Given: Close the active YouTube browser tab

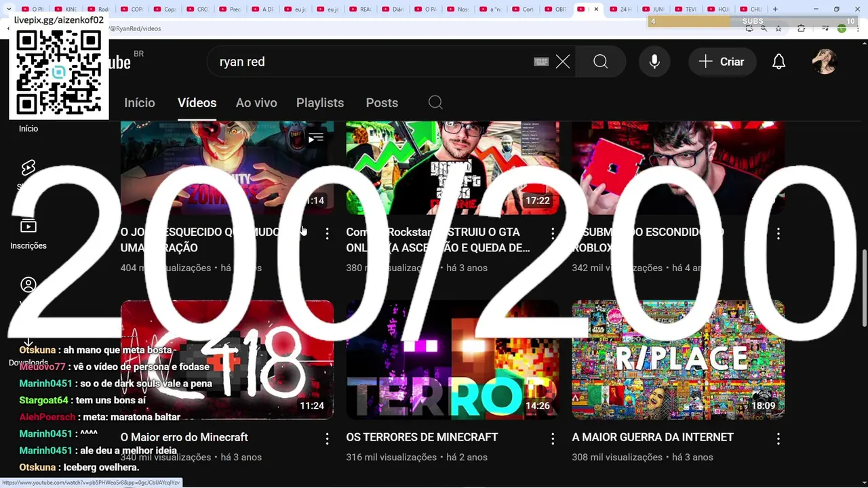Looking at the screenshot, I should (596, 9).
